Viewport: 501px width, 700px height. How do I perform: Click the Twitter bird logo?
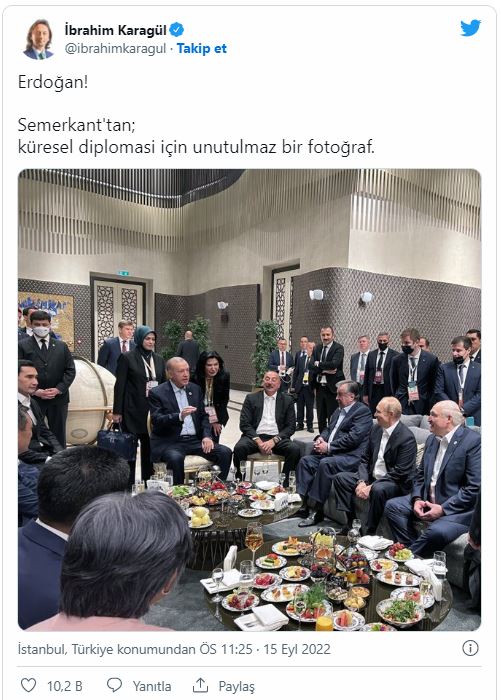470,28
